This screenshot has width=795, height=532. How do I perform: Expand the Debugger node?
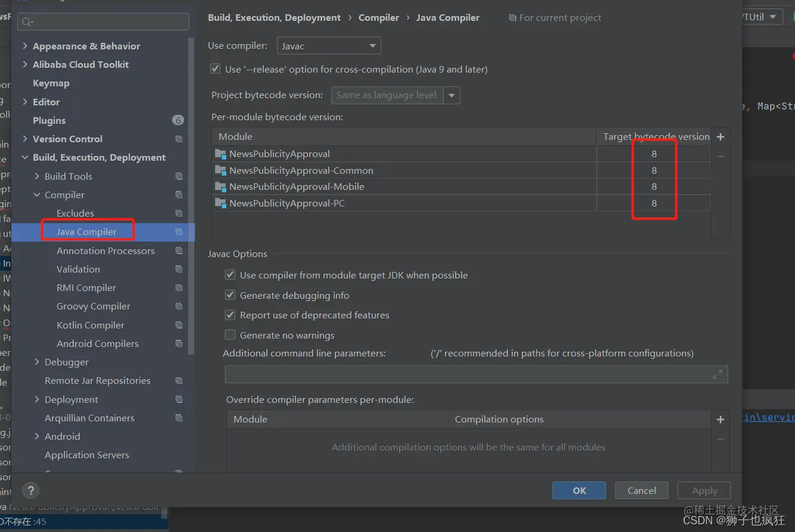(37, 362)
